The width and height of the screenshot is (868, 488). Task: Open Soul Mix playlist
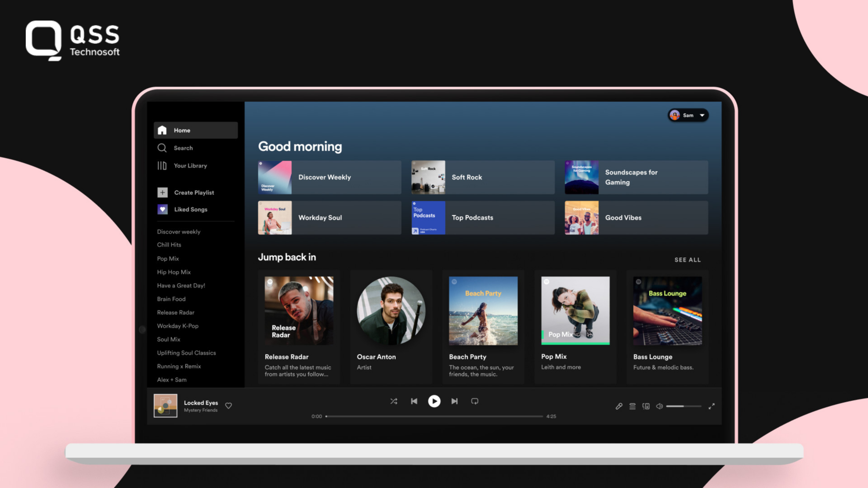pyautogui.click(x=169, y=339)
